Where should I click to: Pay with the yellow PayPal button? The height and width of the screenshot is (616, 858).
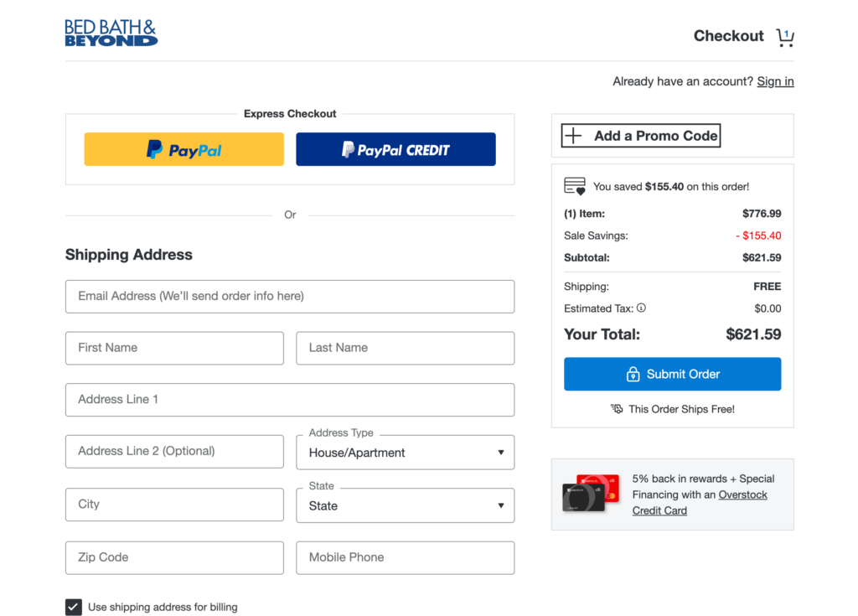click(184, 149)
